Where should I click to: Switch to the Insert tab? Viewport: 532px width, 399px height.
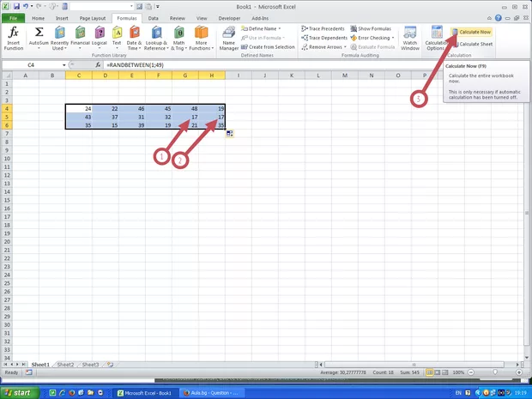(62, 18)
